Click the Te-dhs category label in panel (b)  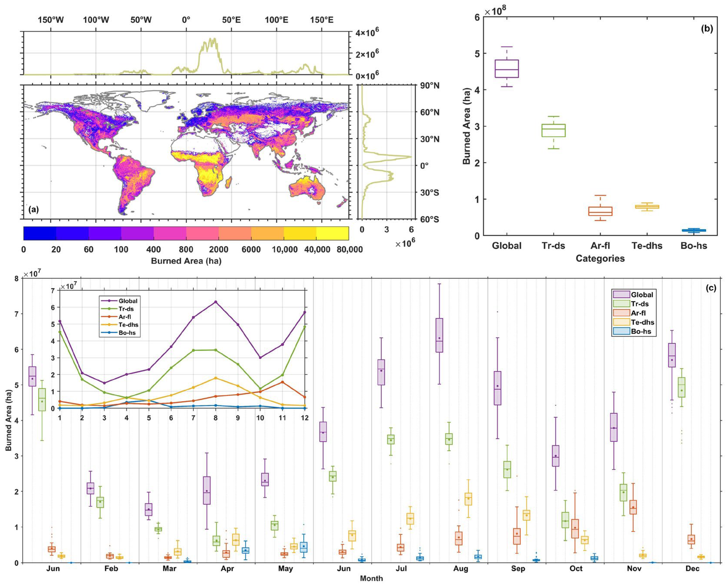coord(647,246)
